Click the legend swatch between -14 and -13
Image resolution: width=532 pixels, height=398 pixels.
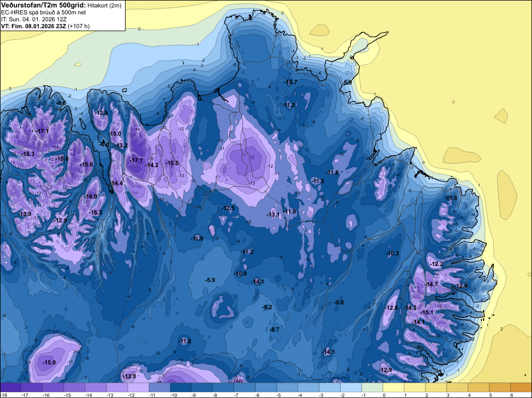pyautogui.click(x=96, y=387)
